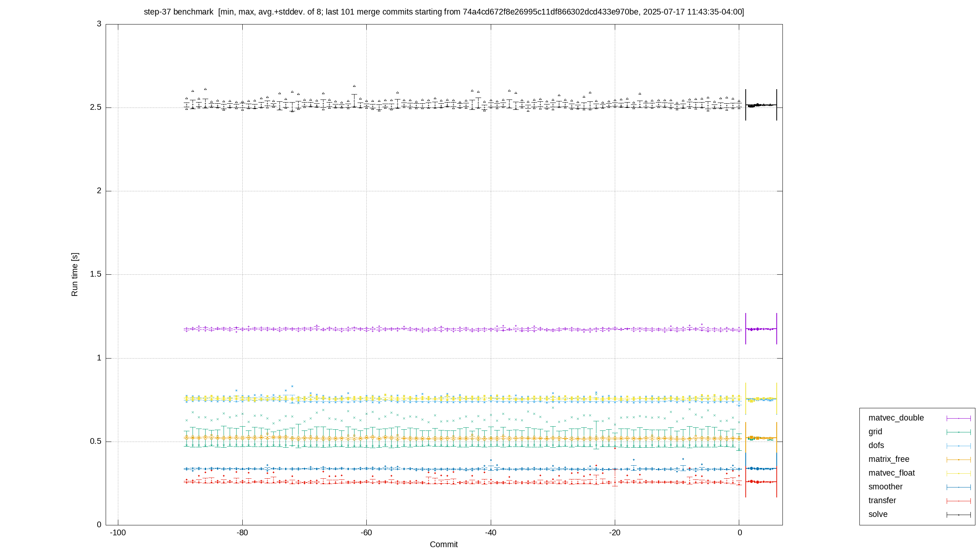Click the black solve summary error bar

tap(761, 105)
